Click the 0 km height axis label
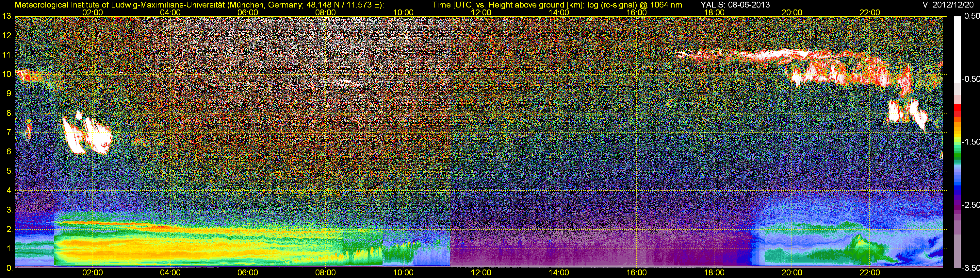 pyautogui.click(x=9, y=268)
